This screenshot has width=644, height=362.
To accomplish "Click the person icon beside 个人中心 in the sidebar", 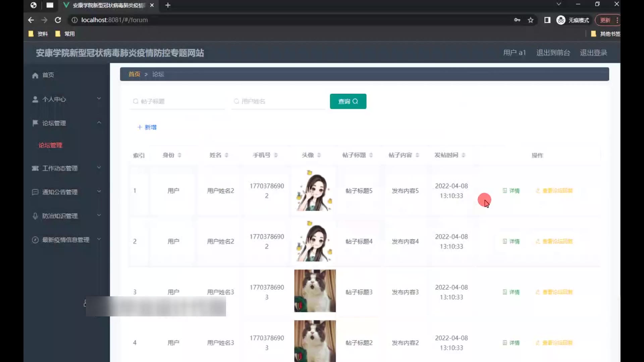I will pyautogui.click(x=35, y=99).
